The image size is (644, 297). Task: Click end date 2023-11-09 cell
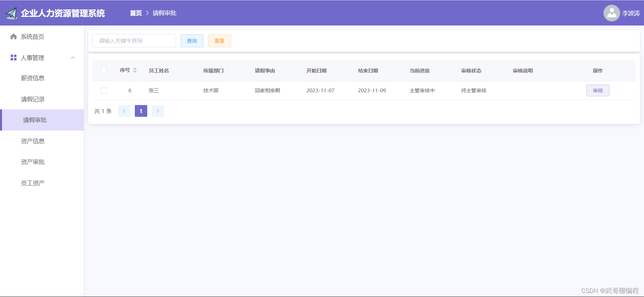coord(372,91)
